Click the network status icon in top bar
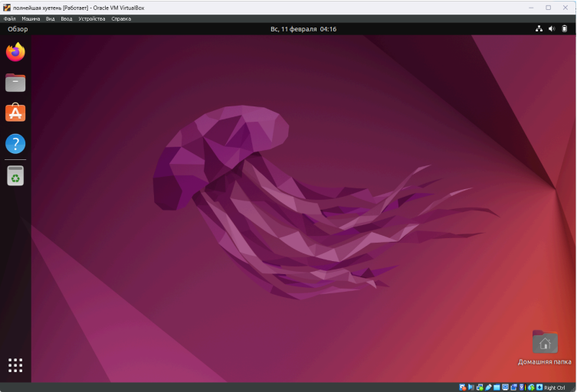Viewport: 577px width, 392px height. coord(539,28)
